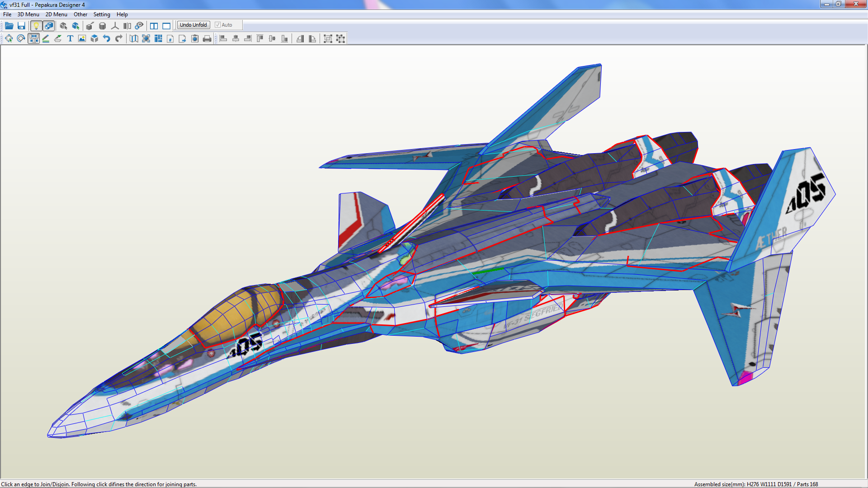
Task: Click the printer icon
Action: [x=207, y=38]
